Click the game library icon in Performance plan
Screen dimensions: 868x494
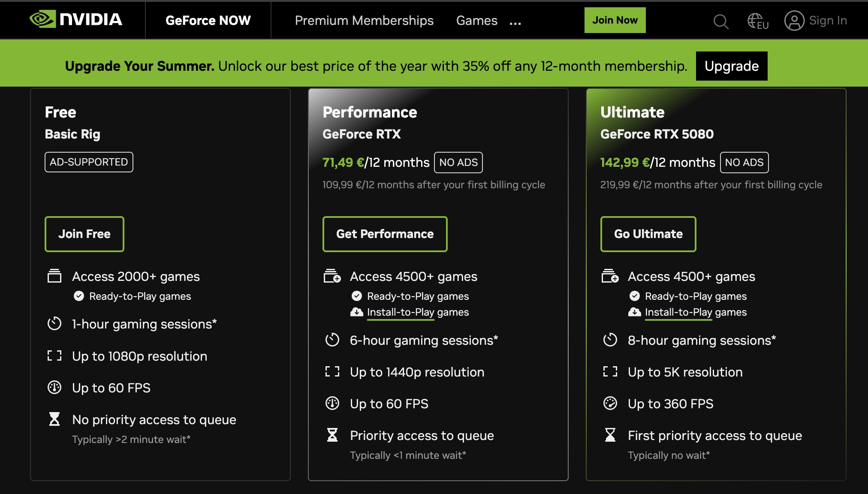332,276
